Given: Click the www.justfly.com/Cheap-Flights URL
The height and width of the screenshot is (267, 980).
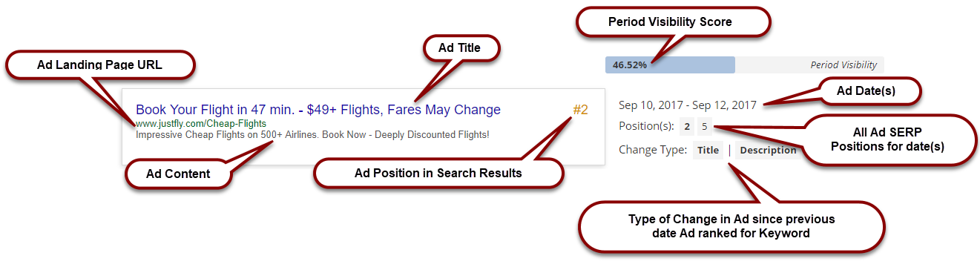Looking at the screenshot, I should click(201, 123).
